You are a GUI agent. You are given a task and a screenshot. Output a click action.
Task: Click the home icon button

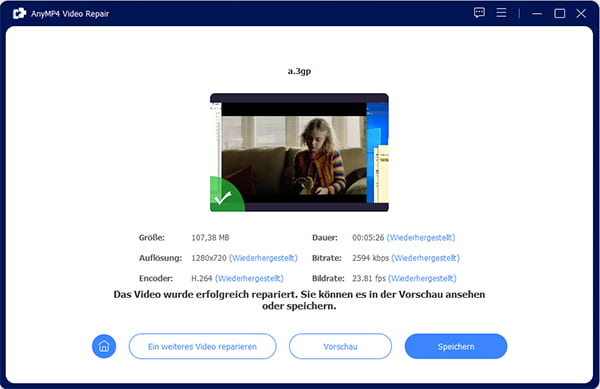click(104, 346)
